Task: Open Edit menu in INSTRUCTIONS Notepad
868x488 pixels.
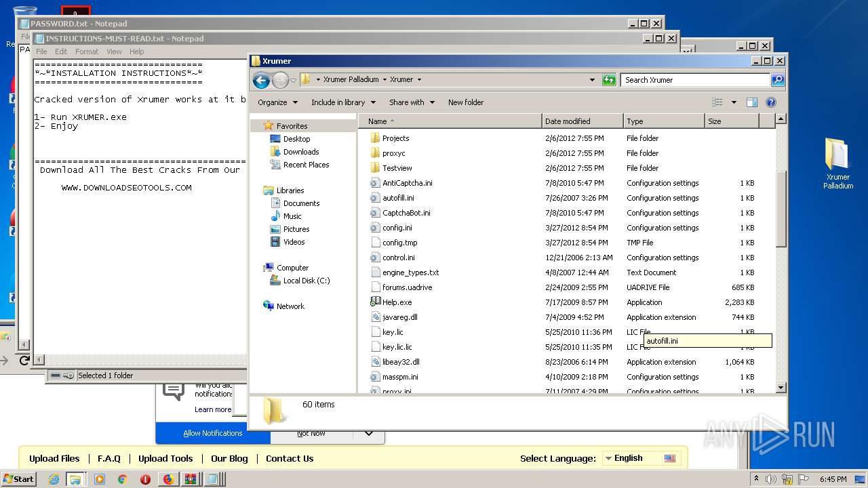Action: [x=61, y=52]
